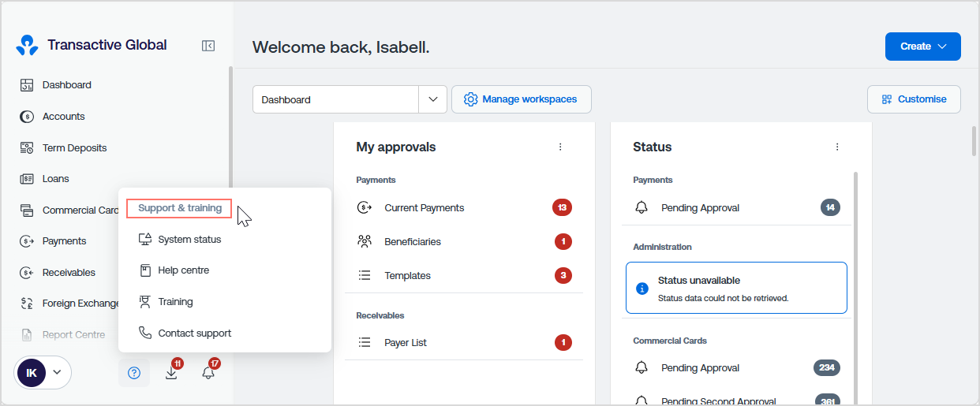The height and width of the screenshot is (406, 980).
Task: Click the Status unavailable message box
Action: [736, 289]
